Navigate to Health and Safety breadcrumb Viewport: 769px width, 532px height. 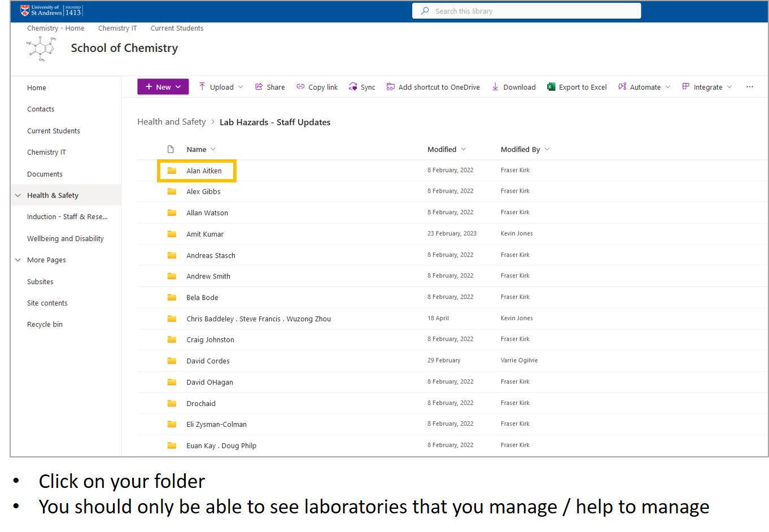click(x=171, y=121)
